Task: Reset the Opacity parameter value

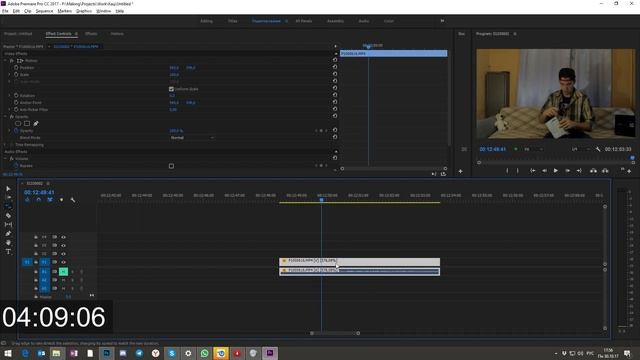Action: tap(335, 130)
